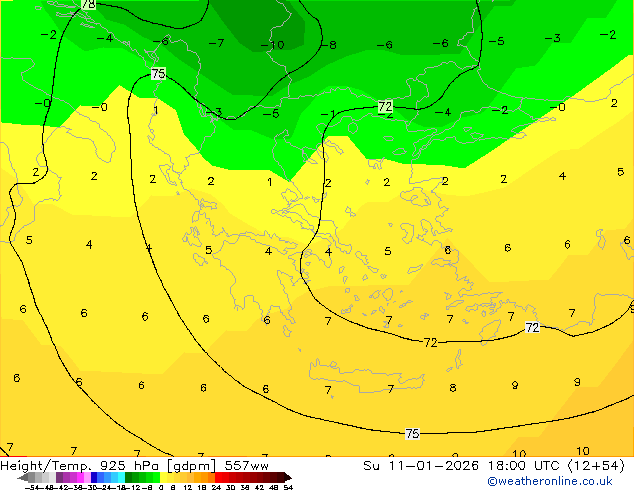Click the gray arrow tip at the legend's cold end

point(23,478)
